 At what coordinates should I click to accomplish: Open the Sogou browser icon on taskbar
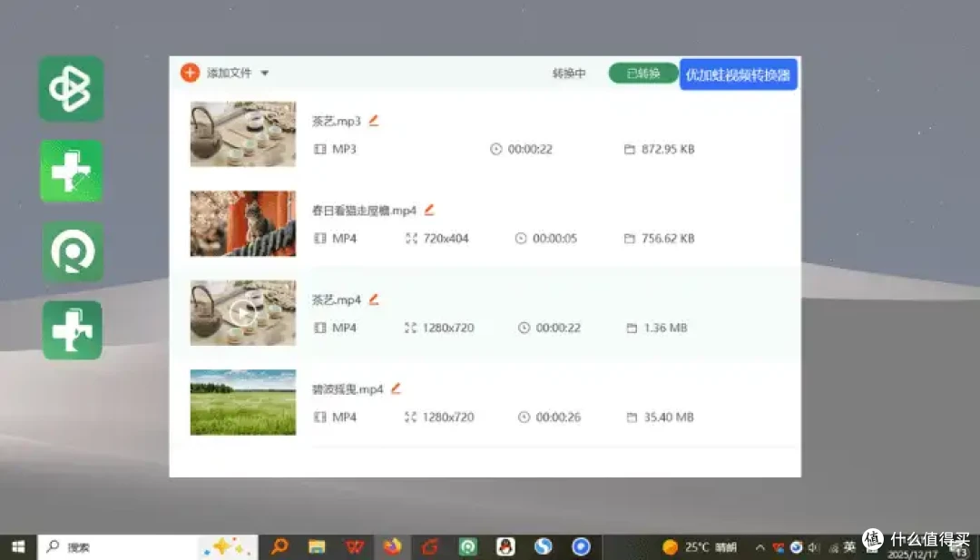[x=544, y=547]
